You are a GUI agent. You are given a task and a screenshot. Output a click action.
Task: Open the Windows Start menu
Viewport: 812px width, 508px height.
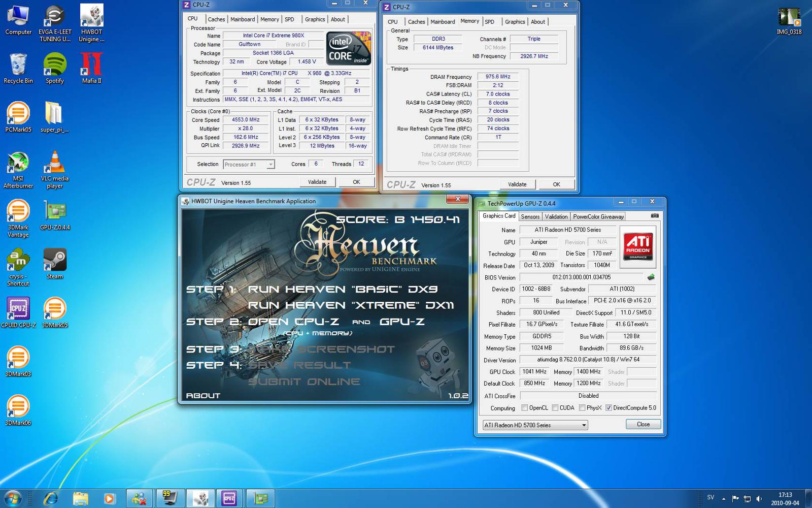pos(12,498)
